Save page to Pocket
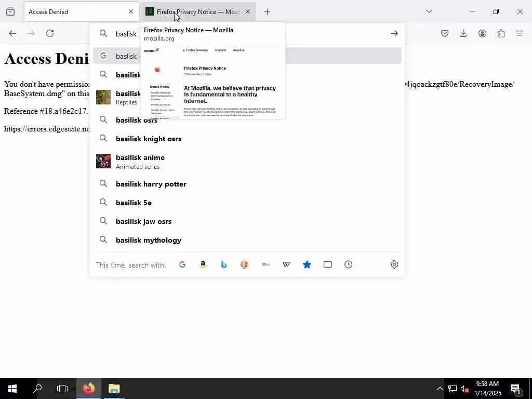532x399 pixels. pyautogui.click(x=445, y=33)
